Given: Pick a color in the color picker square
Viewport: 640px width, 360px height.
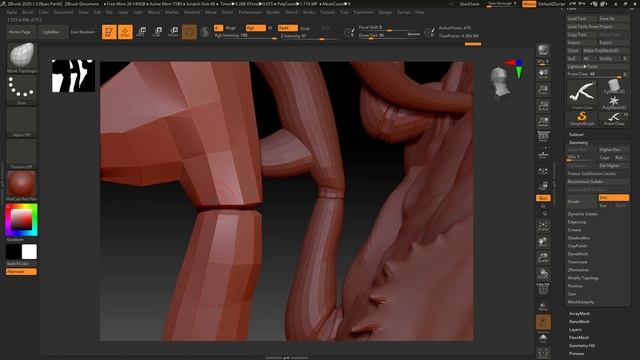Looking at the screenshot, I should [x=21, y=220].
